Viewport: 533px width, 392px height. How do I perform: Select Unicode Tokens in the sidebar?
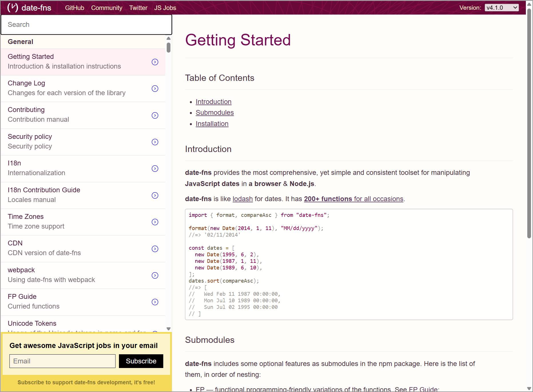(83, 324)
